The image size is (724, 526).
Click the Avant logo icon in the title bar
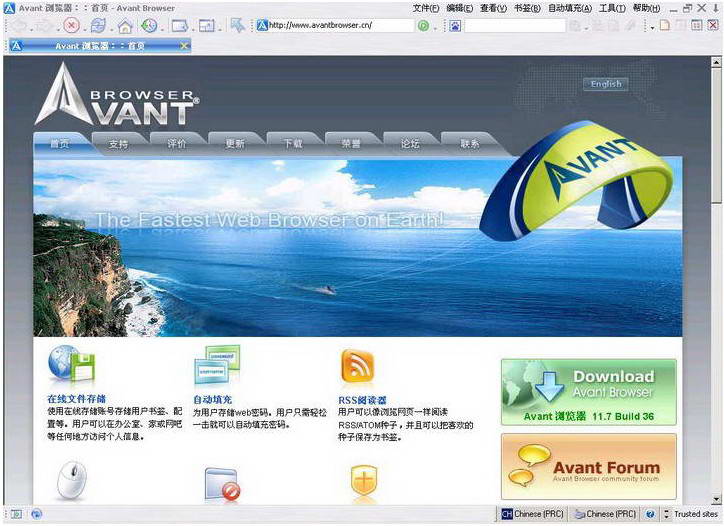[9, 8]
